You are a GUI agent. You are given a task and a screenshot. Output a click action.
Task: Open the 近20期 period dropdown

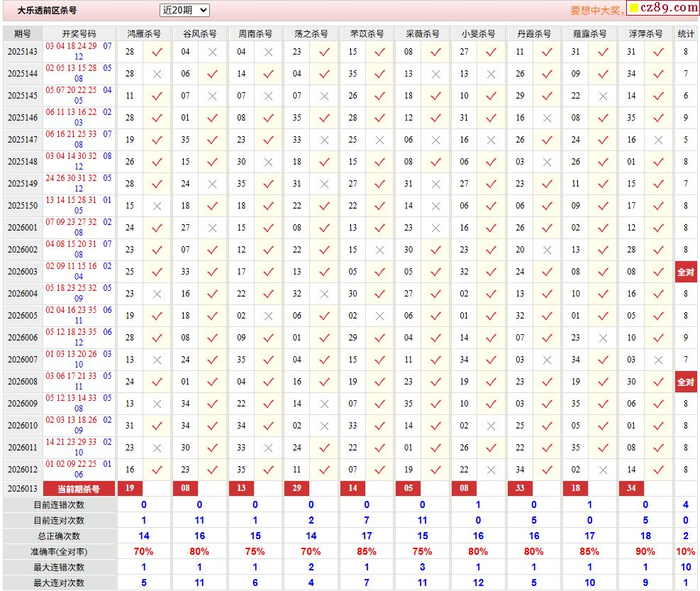[x=184, y=10]
